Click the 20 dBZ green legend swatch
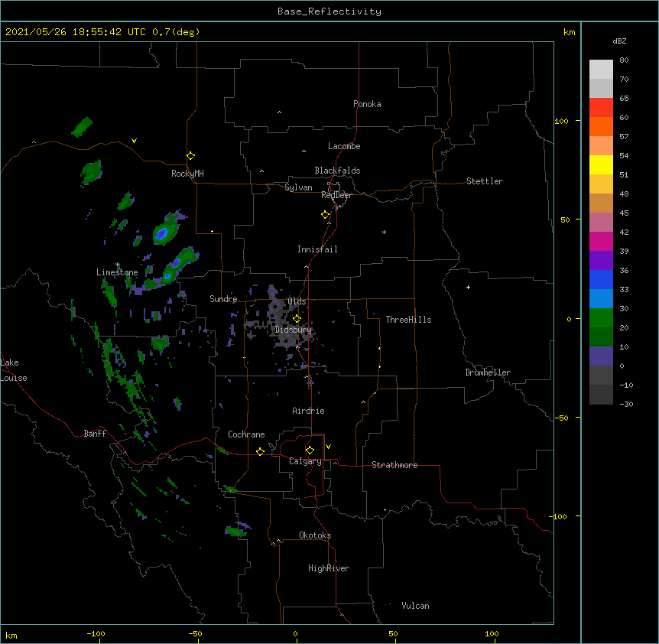 [601, 318]
